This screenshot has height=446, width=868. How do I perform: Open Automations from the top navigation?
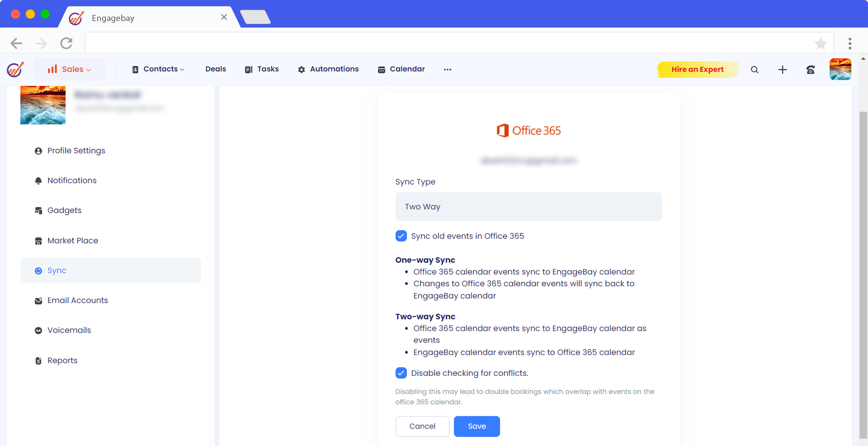point(328,69)
